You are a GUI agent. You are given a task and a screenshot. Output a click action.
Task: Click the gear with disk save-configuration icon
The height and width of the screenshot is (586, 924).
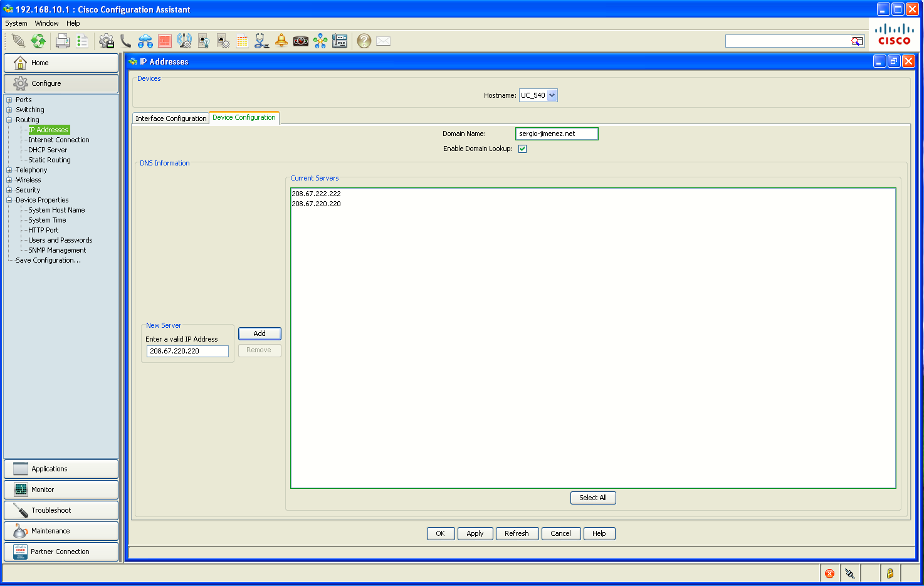tap(107, 41)
